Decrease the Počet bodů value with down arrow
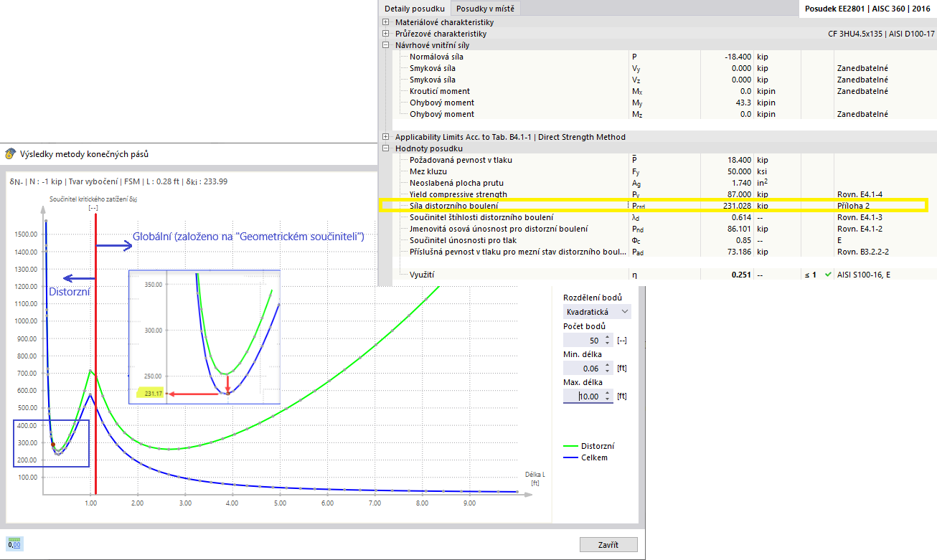937x560 pixels. [608, 343]
